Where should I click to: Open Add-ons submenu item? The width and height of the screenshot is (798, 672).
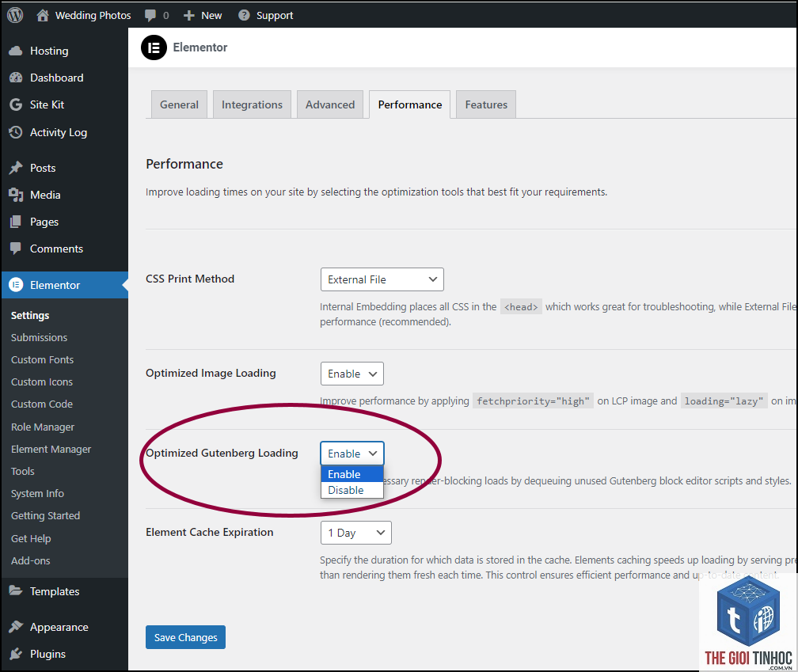(31, 560)
